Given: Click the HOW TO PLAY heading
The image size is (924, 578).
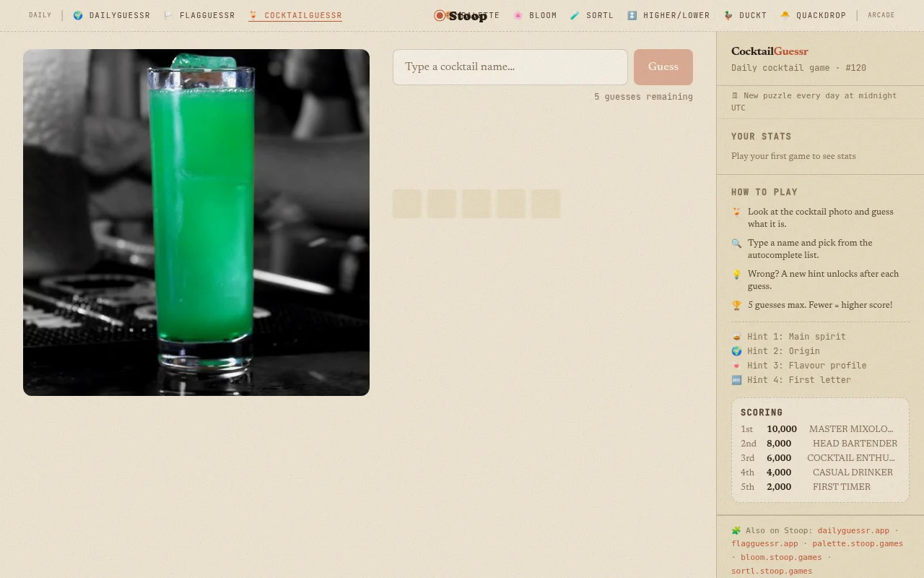Looking at the screenshot, I should coord(764,192).
